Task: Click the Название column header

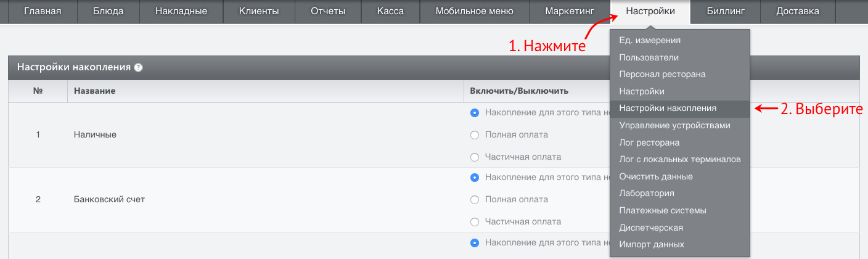Action: [x=266, y=91]
